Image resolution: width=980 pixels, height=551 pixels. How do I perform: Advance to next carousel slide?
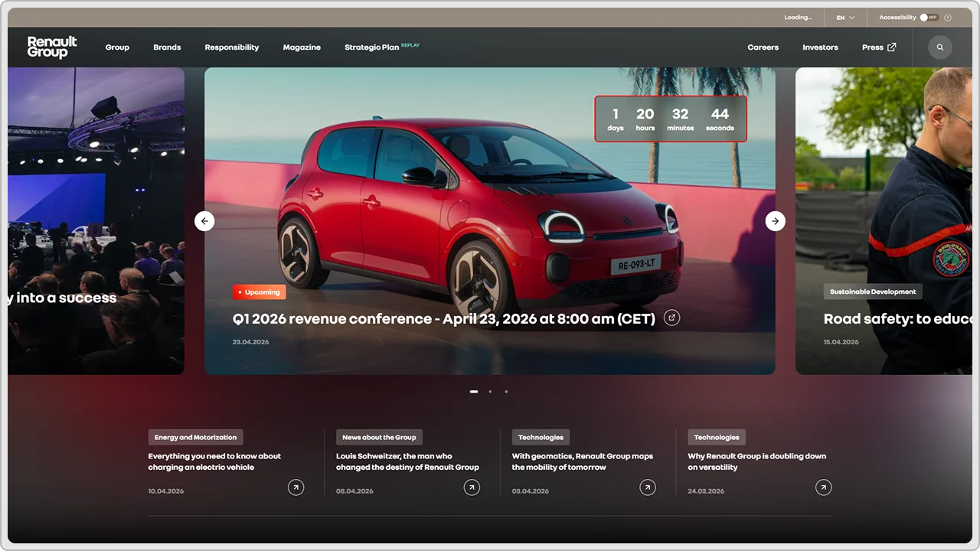coord(776,221)
